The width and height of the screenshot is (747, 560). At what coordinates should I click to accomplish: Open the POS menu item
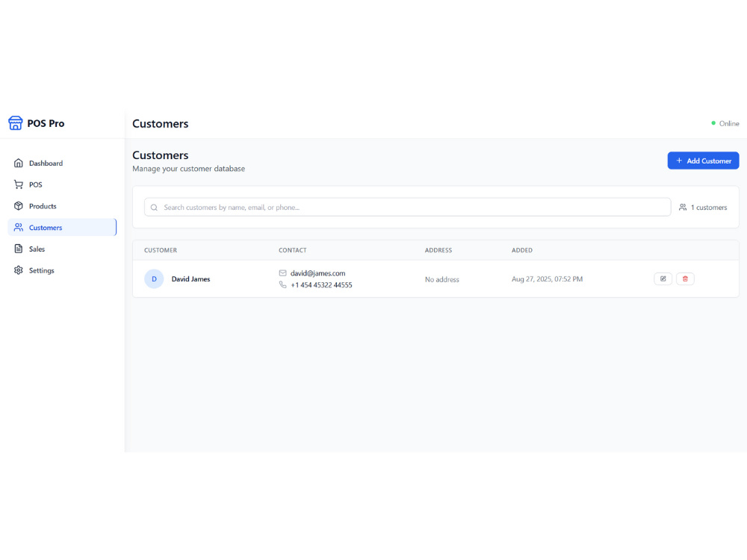[x=62, y=184]
